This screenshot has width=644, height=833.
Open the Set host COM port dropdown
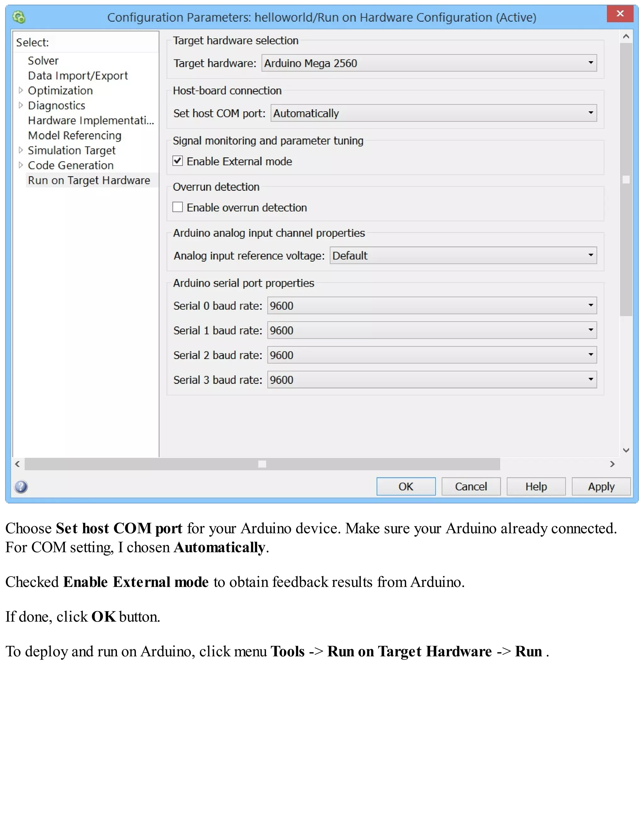coord(434,113)
